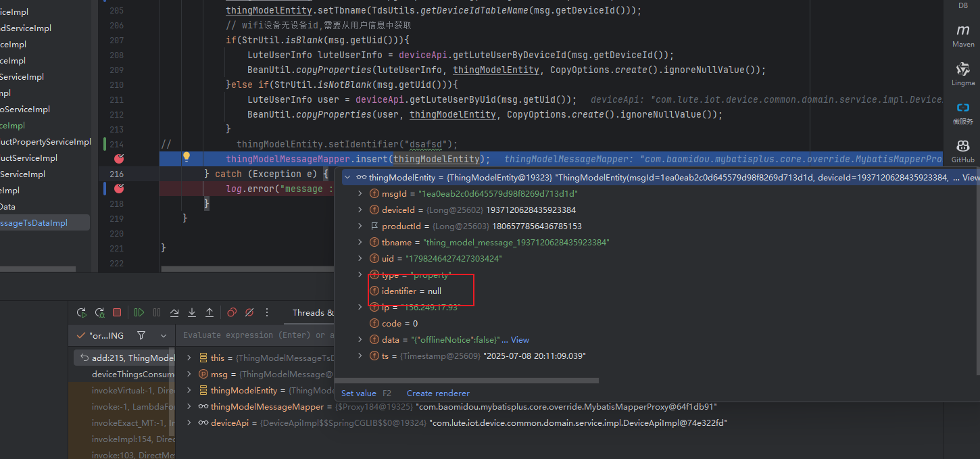This screenshot has width=980, height=459.
Task: Click the Create renderer link
Action: tap(438, 393)
